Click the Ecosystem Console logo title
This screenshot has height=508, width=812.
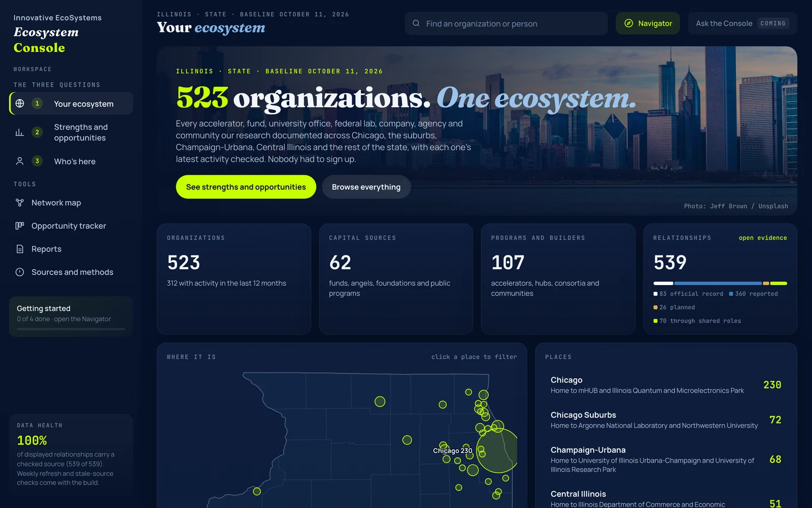46,40
